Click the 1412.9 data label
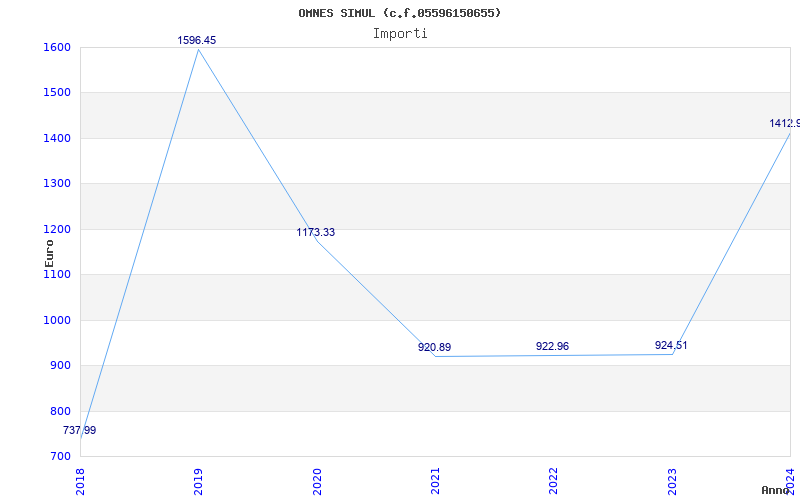Viewport: 800px width, 500px height. 785,123
